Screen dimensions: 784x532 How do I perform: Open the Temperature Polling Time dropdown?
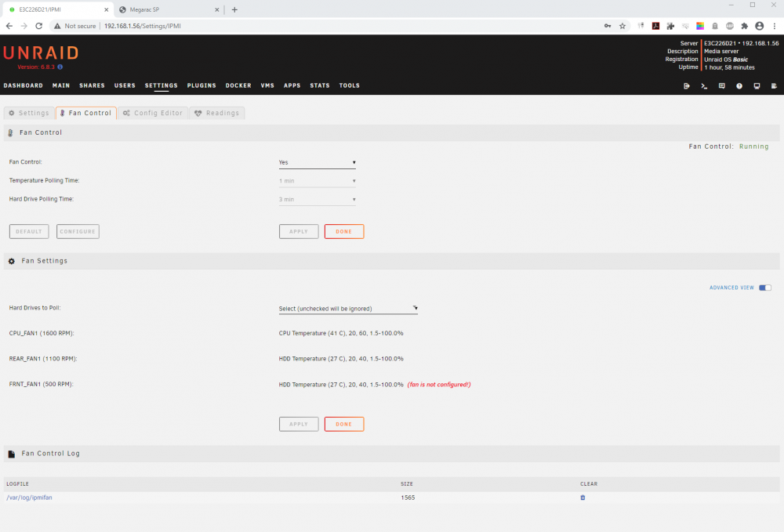(x=317, y=181)
